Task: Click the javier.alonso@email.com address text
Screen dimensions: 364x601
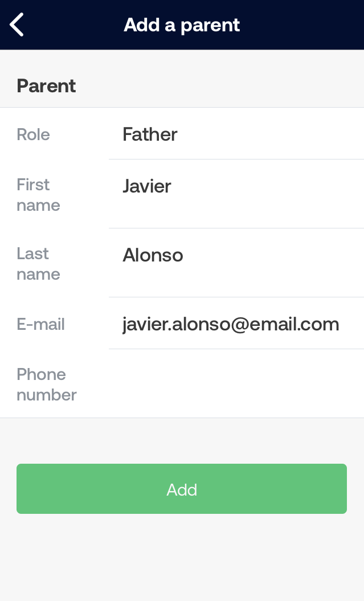Action: pyautogui.click(x=231, y=324)
